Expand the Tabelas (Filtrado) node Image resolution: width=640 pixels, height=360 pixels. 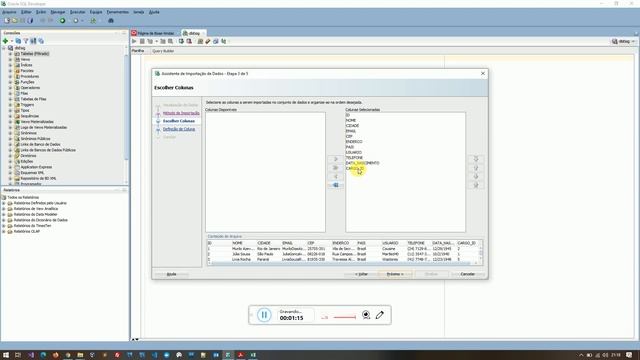(x=10, y=53)
